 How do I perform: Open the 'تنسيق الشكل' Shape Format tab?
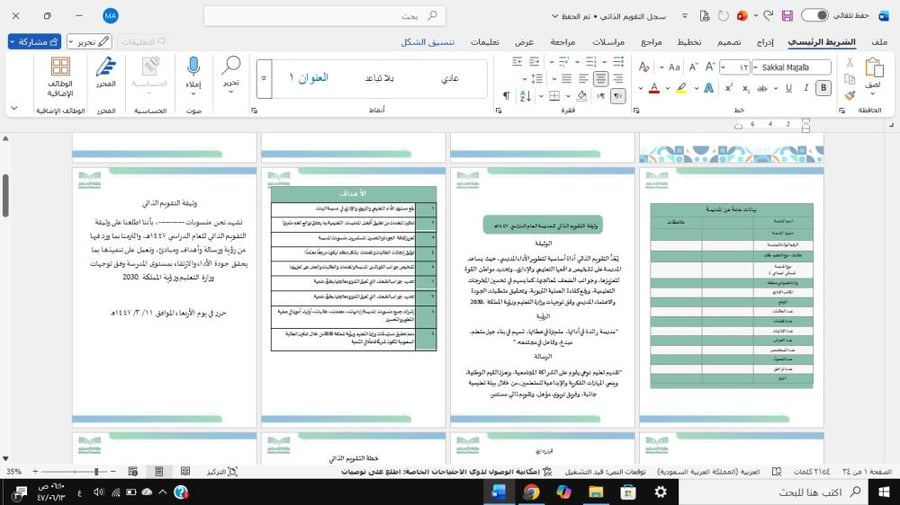[x=428, y=42]
